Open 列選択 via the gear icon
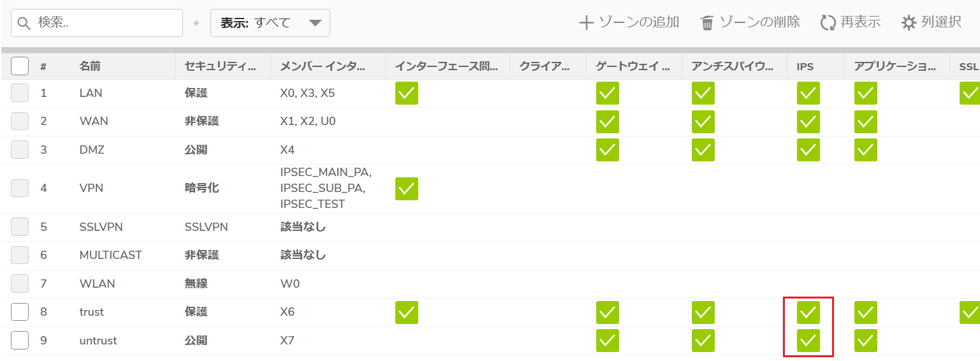 coord(909,23)
